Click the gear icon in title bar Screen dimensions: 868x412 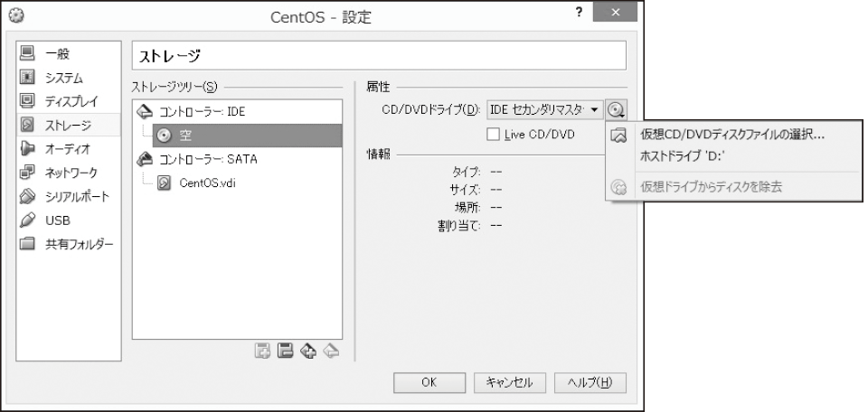pyautogui.click(x=17, y=15)
